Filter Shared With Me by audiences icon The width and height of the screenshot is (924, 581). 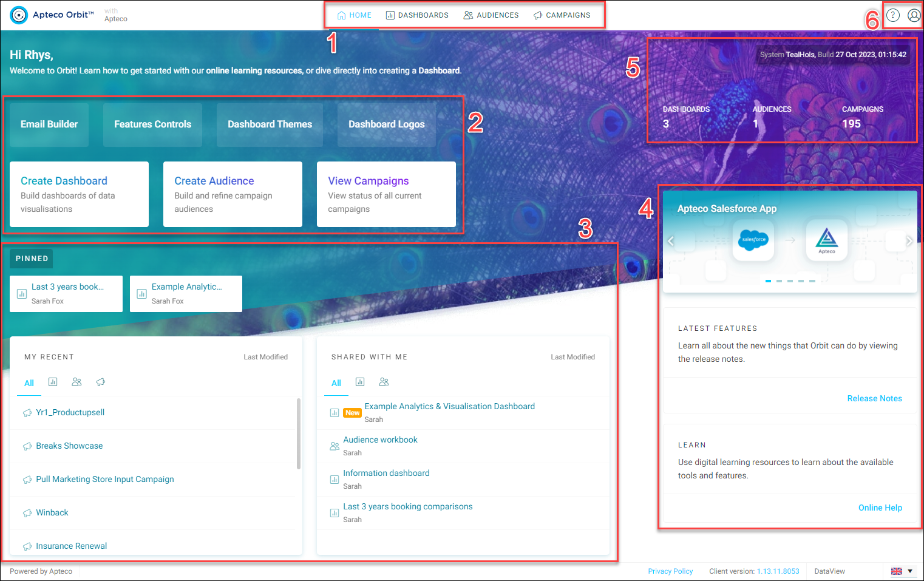384,382
